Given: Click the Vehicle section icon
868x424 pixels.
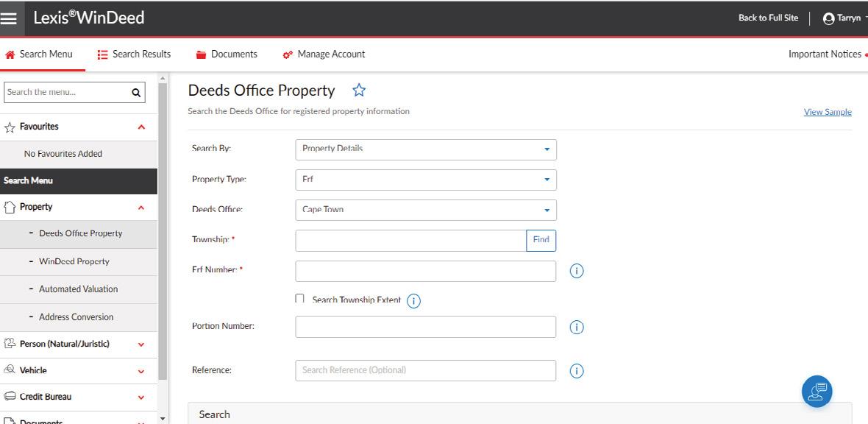Looking at the screenshot, I should [10, 370].
